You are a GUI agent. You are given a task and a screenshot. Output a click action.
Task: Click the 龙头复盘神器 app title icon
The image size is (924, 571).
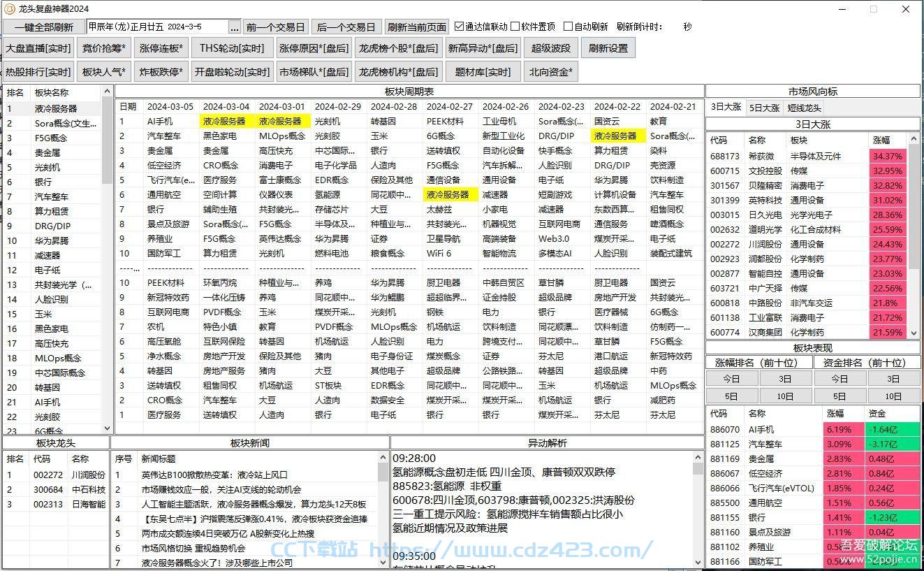(9, 8)
